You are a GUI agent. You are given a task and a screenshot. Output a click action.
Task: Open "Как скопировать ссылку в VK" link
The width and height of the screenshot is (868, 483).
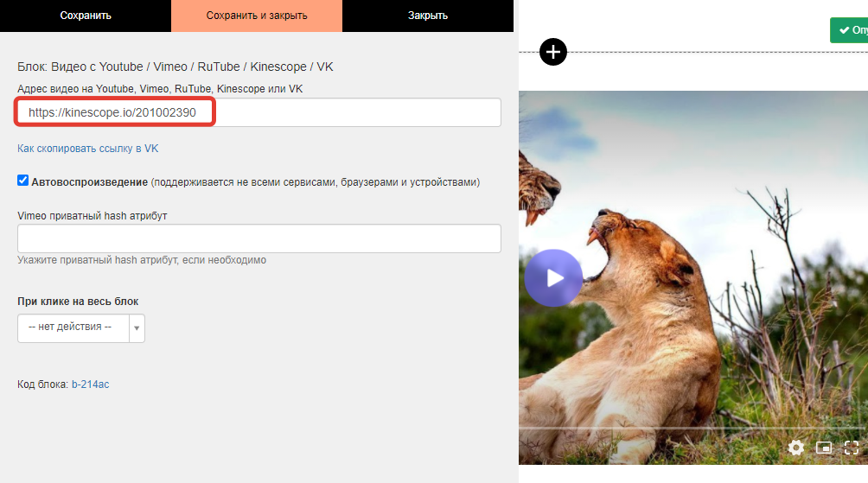87,149
